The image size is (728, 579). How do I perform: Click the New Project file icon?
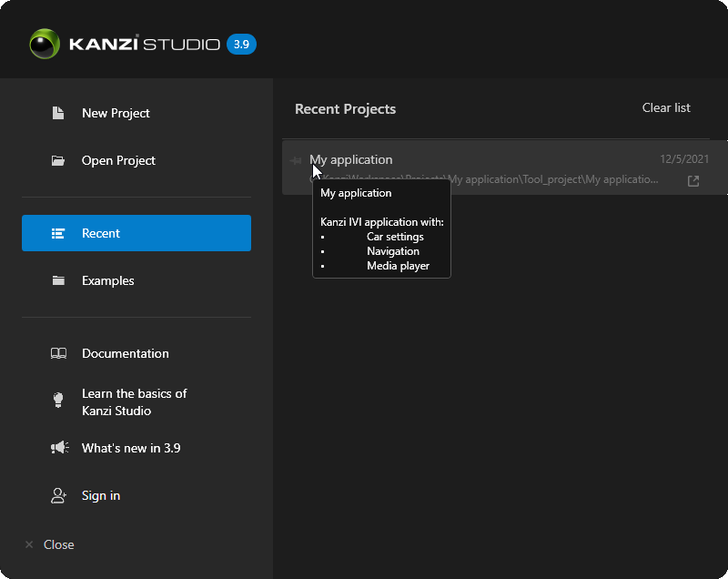[x=58, y=113]
